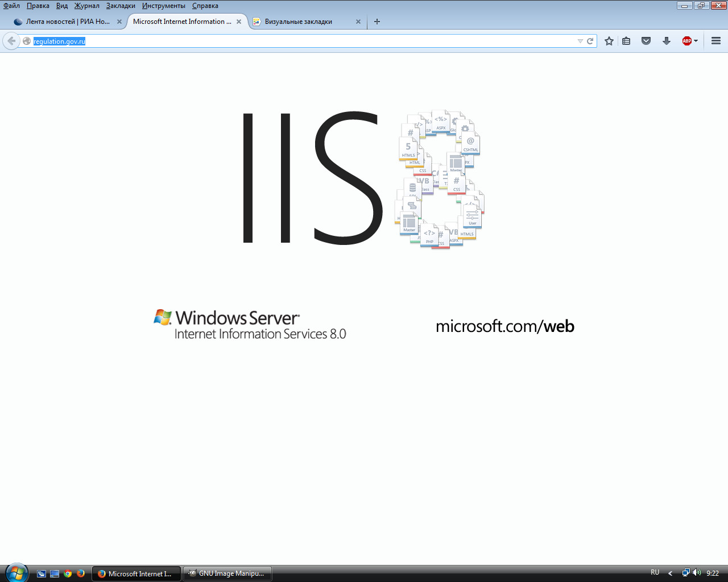
Task: Click the Adblock Plus icon
Action: point(686,41)
